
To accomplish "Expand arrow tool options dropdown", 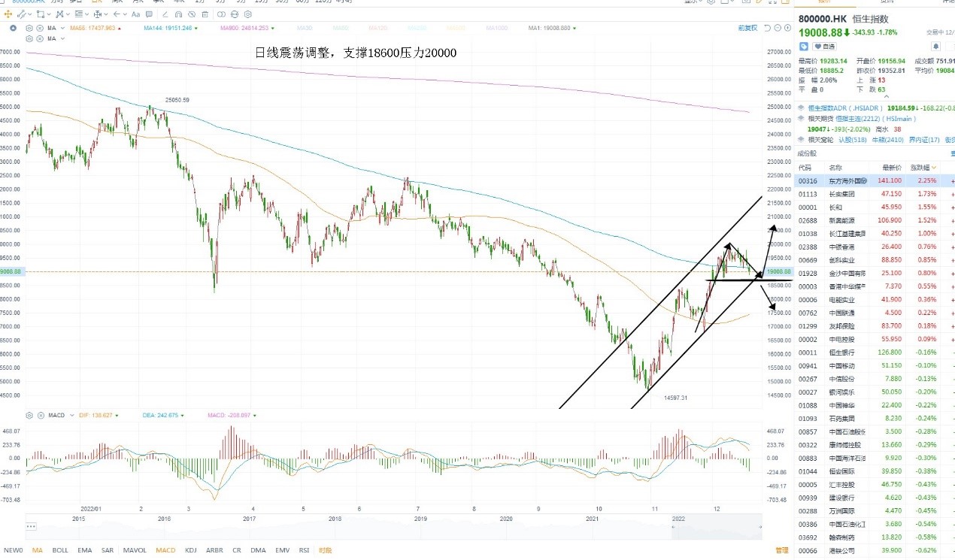I will (x=125, y=14).
